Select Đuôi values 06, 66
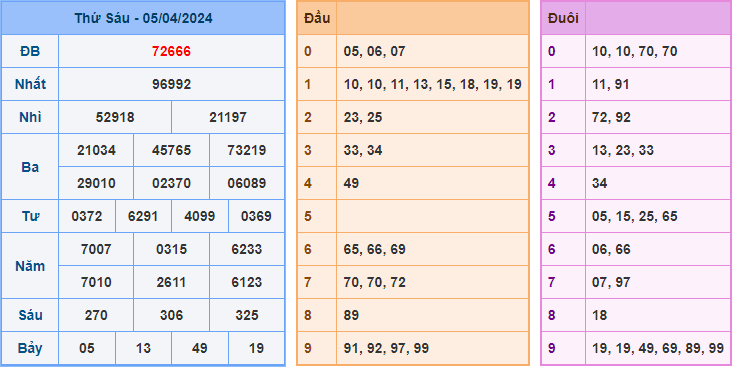 coord(611,250)
